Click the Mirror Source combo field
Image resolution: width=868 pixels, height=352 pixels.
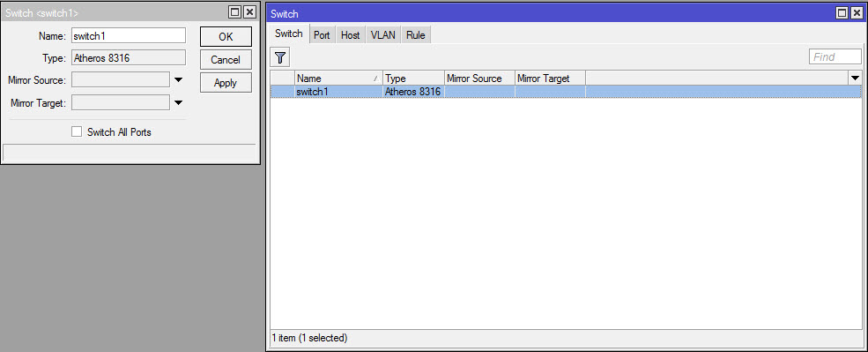(x=121, y=79)
